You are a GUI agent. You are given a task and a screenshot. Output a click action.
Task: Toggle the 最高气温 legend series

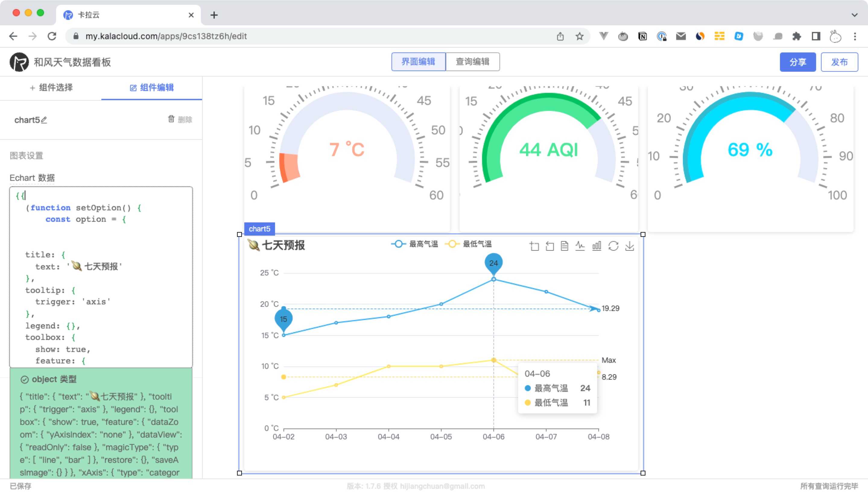414,244
